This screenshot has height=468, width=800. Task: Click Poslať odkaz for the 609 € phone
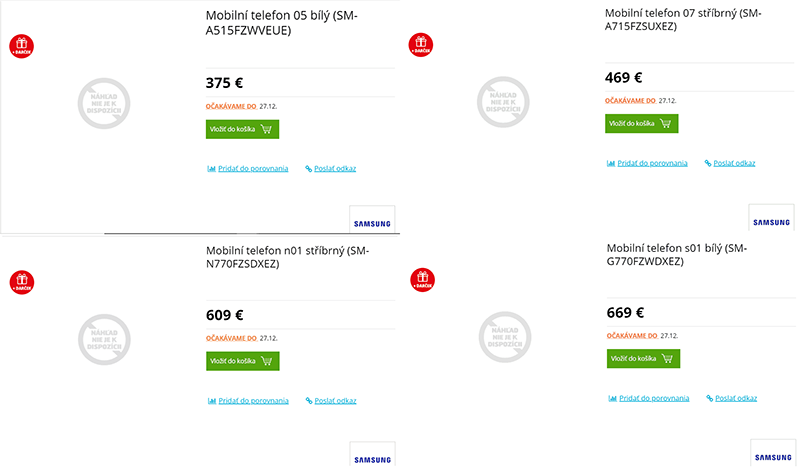point(330,400)
